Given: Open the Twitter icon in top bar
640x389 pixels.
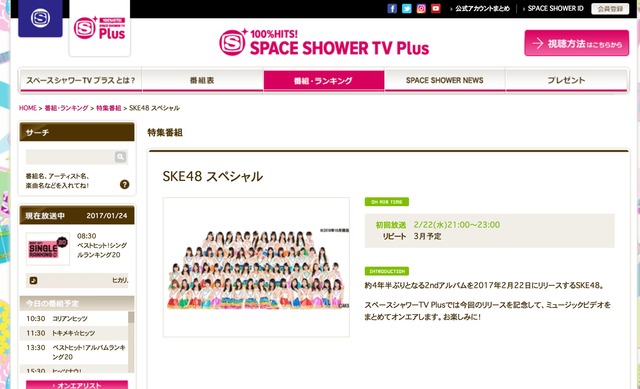Looking at the screenshot, I should 407,9.
